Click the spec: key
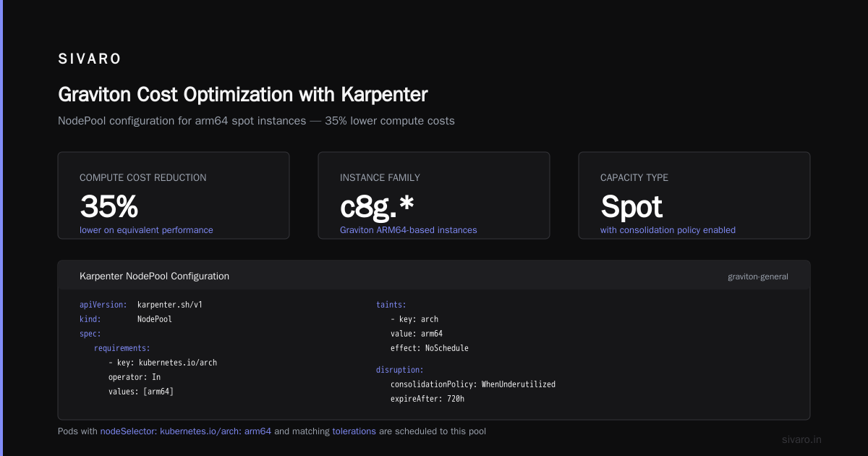The width and height of the screenshot is (868, 456). tap(90, 334)
